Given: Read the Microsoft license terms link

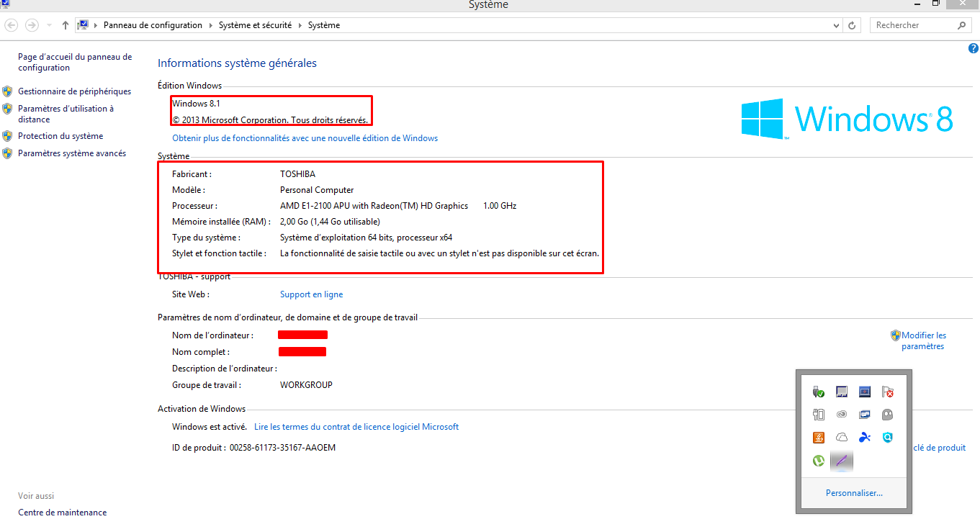Looking at the screenshot, I should (356, 427).
